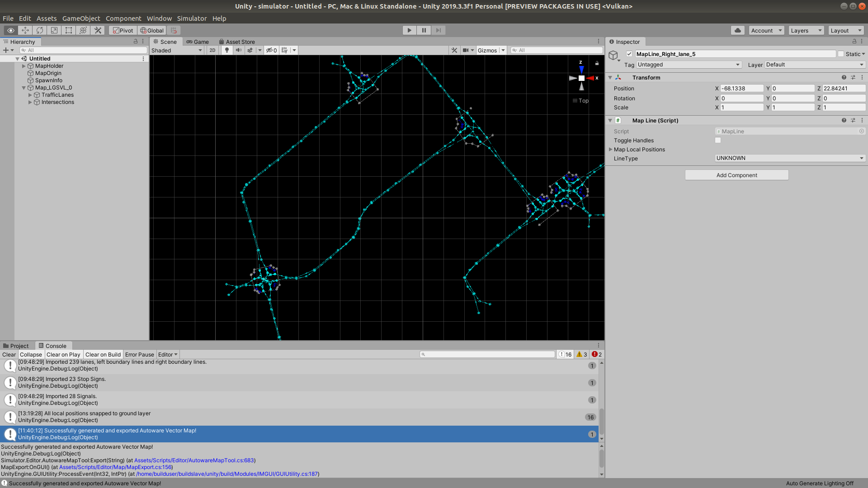
Task: Lock the Hierarchy panel
Action: (x=135, y=41)
